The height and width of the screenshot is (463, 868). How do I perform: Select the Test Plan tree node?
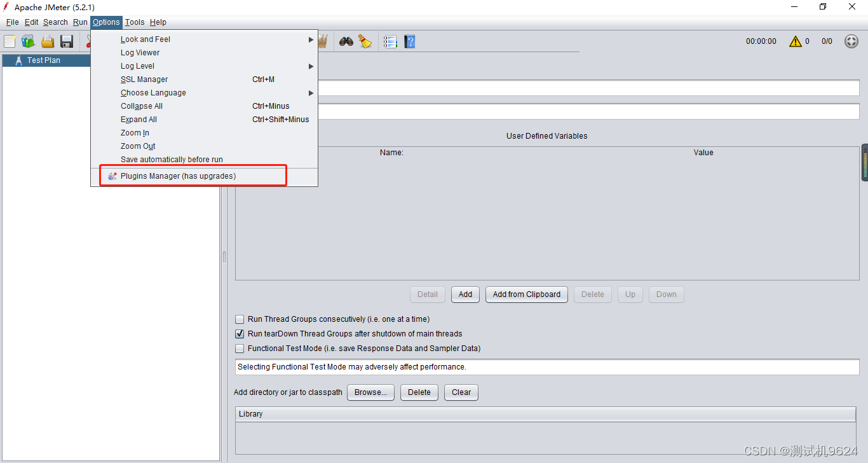coord(44,60)
